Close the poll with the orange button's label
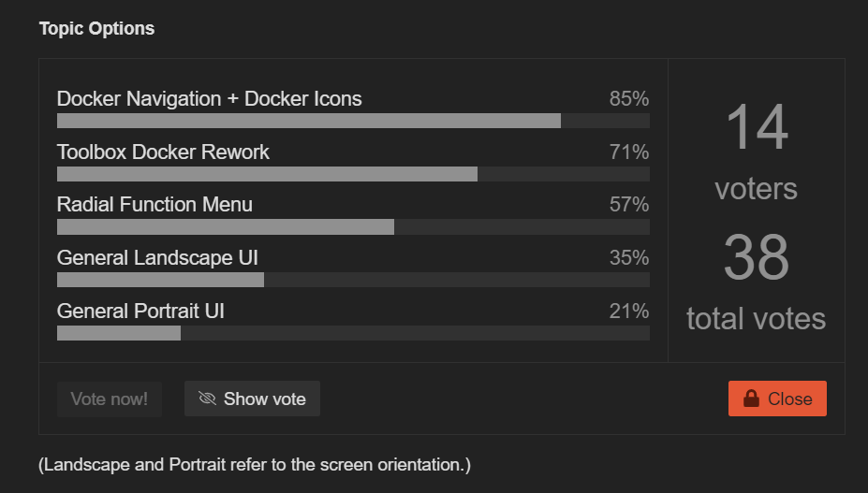 click(x=789, y=399)
